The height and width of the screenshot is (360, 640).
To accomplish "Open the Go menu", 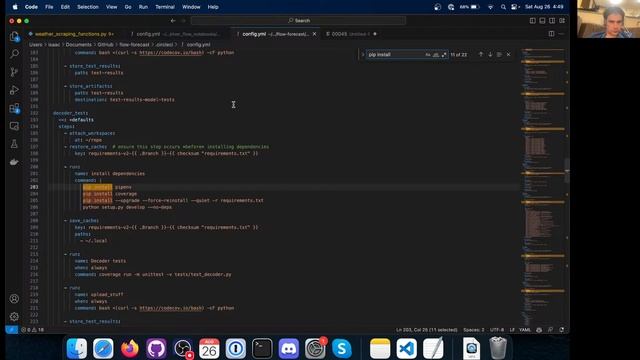I will 128,7.
